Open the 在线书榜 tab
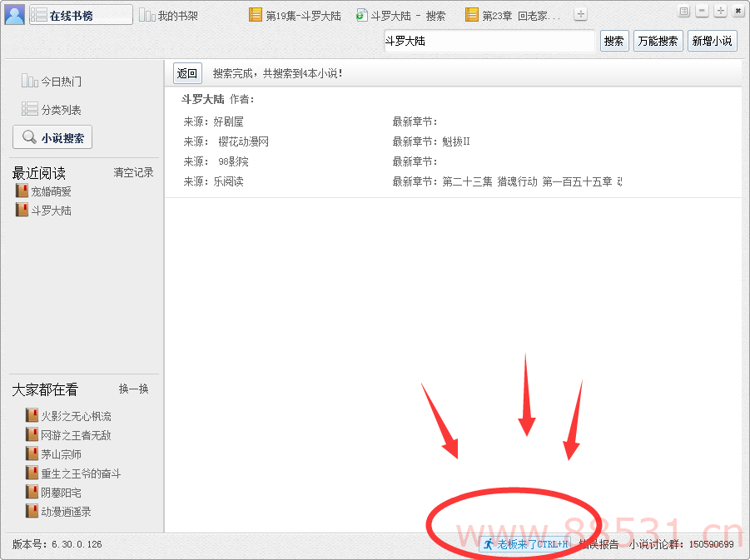The height and width of the screenshot is (560, 750). pos(81,15)
